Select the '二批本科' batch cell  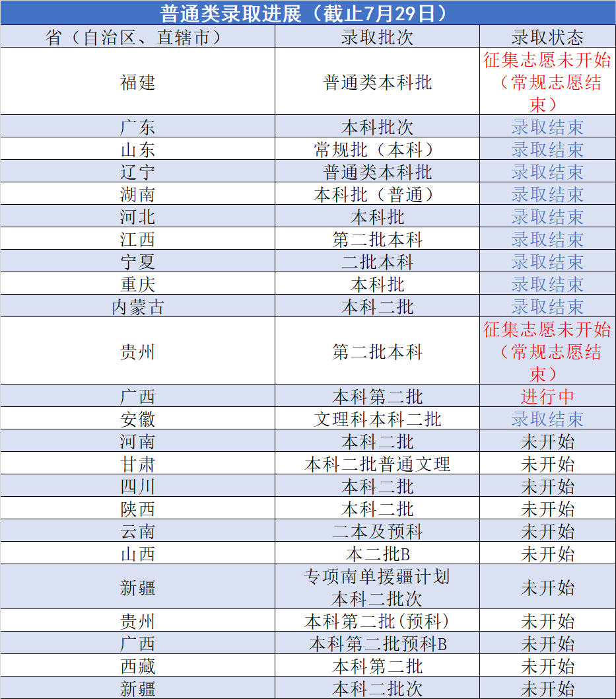pos(377,262)
